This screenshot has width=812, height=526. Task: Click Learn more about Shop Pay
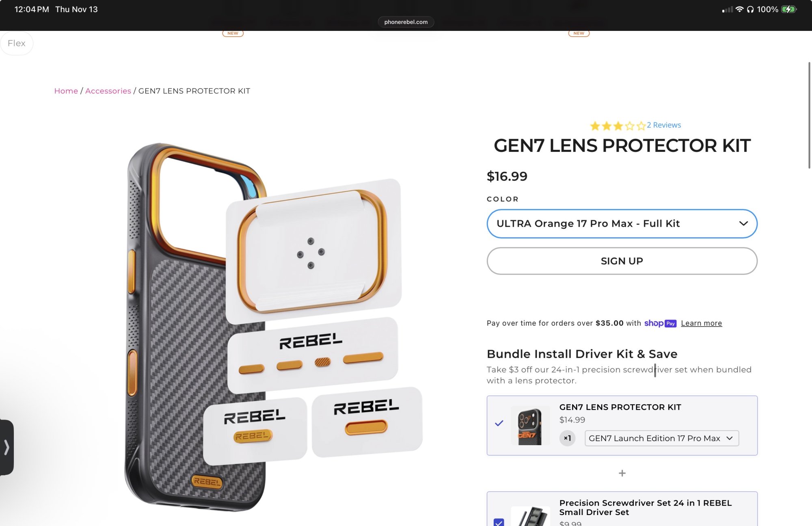click(701, 323)
